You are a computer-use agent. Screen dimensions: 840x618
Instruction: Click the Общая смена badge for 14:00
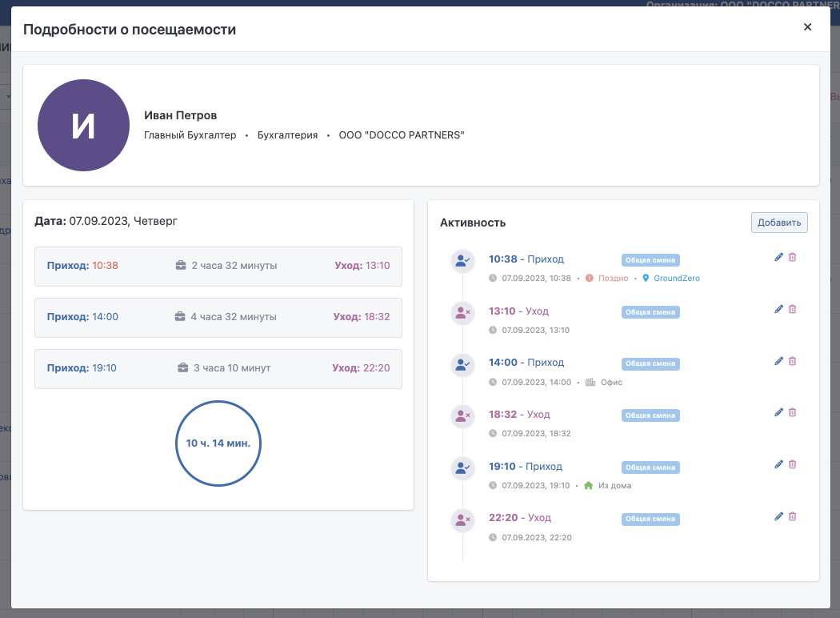(650, 364)
